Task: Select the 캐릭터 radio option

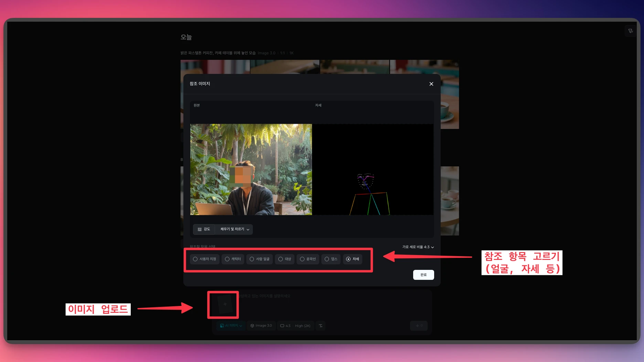Action: pos(233,259)
